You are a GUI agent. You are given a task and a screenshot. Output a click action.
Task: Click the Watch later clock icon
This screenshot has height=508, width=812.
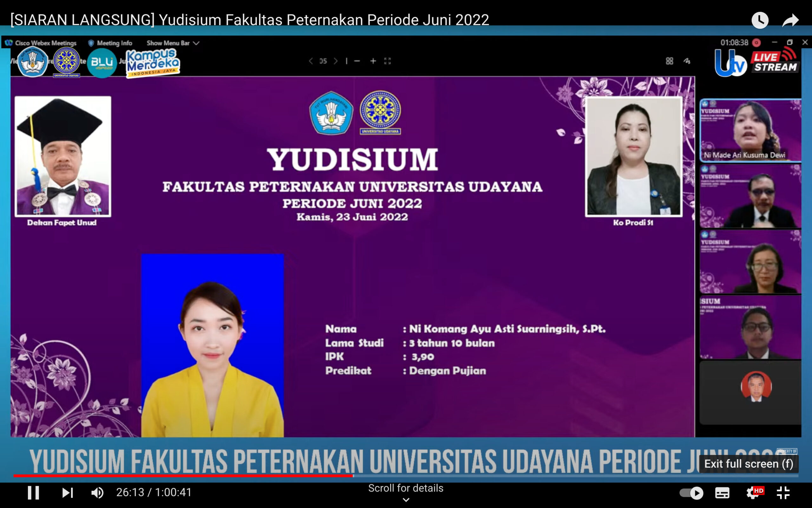click(x=760, y=20)
